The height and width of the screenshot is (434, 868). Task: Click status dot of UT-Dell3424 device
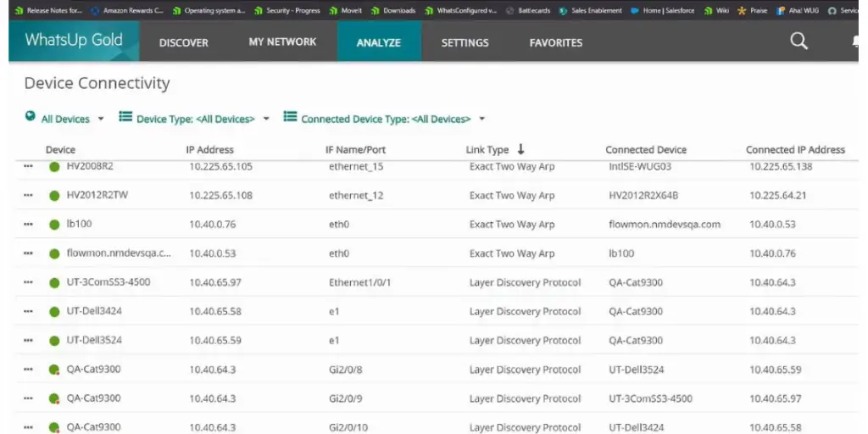click(x=54, y=312)
